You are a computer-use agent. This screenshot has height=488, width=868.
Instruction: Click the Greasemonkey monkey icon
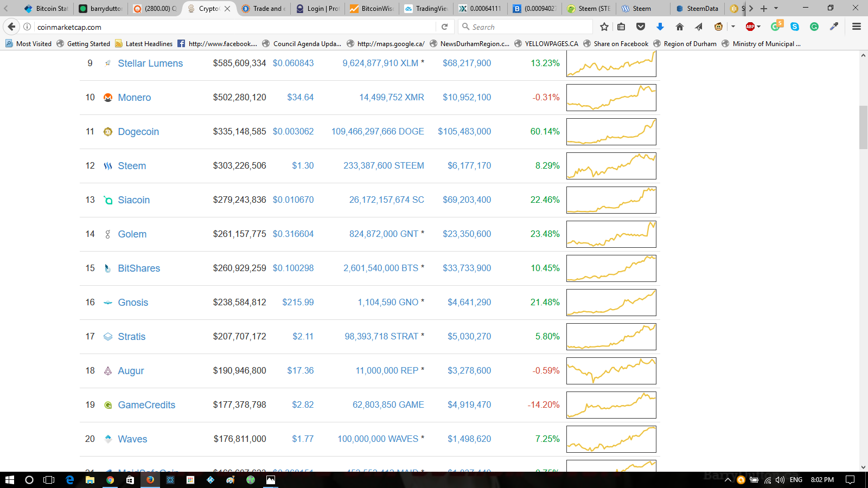(718, 27)
